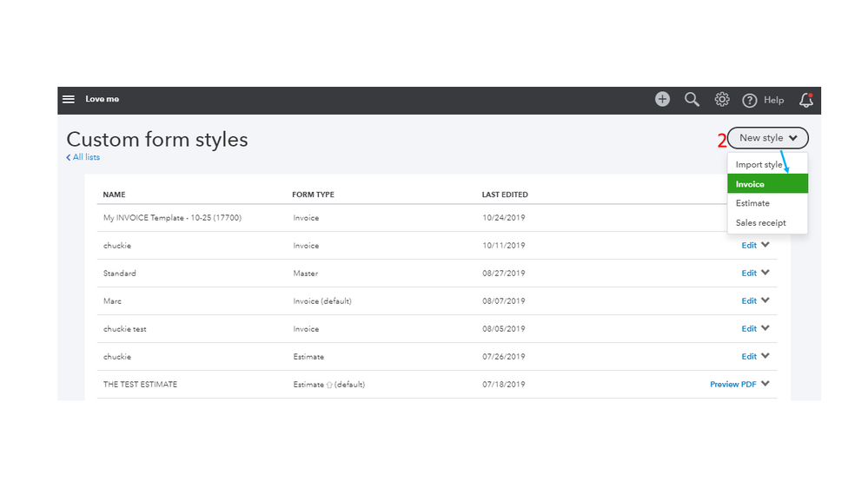
Task: Click the New style dropdown button
Action: [x=768, y=138]
